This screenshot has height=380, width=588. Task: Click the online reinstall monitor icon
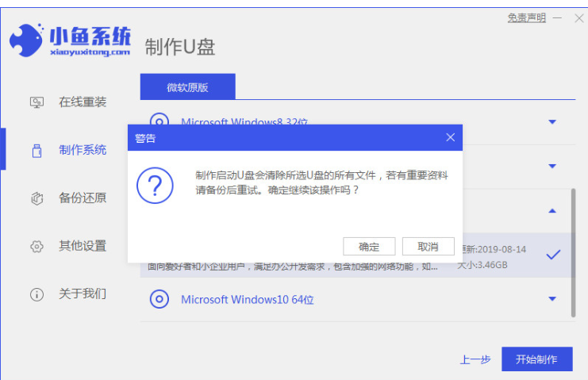37,102
